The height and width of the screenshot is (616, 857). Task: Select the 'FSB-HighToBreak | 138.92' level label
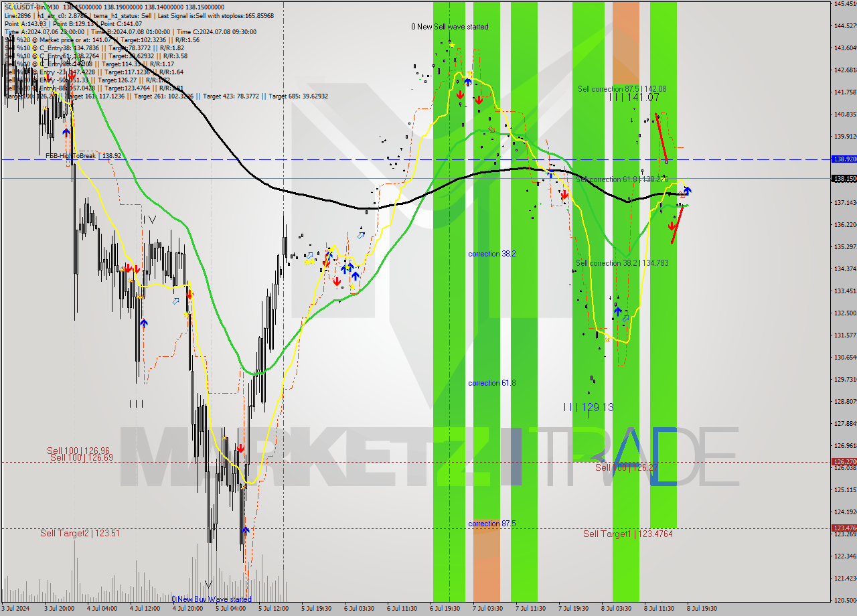pyautogui.click(x=84, y=155)
